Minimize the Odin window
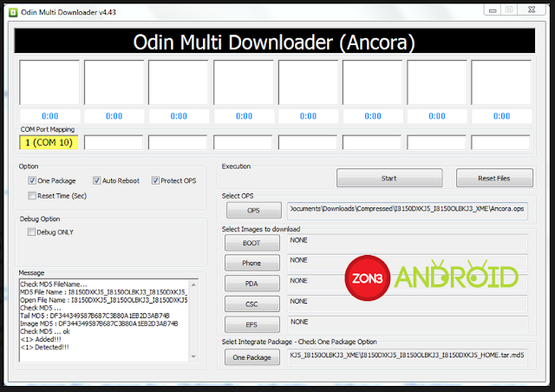Screen dimensions: 555x392 [x=493, y=10]
